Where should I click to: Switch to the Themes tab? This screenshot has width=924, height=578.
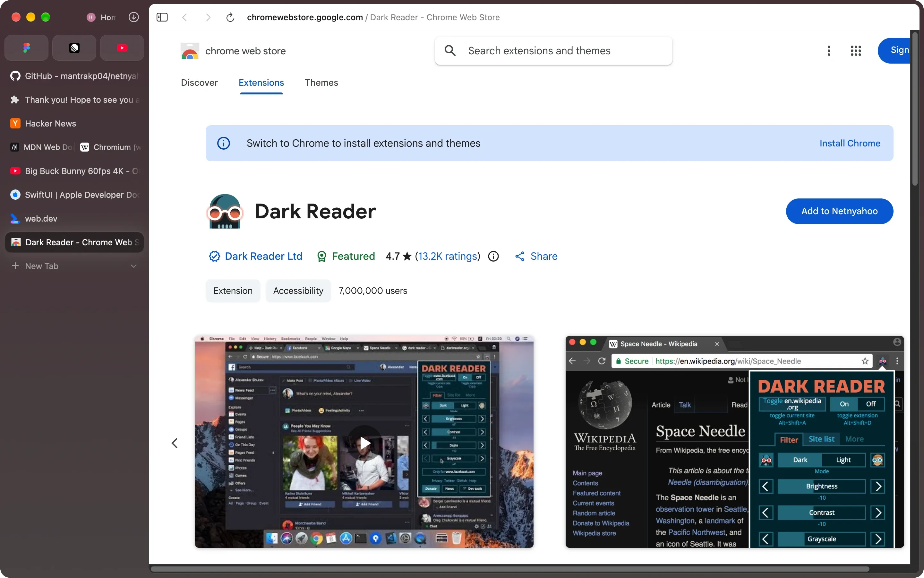[321, 83]
